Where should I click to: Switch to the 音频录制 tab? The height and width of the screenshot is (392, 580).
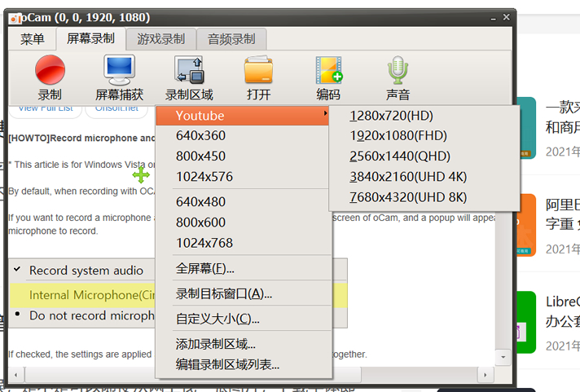coord(231,39)
